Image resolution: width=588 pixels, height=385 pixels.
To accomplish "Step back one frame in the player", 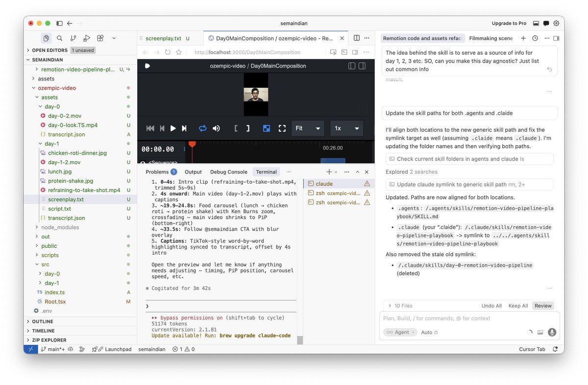I will point(162,128).
